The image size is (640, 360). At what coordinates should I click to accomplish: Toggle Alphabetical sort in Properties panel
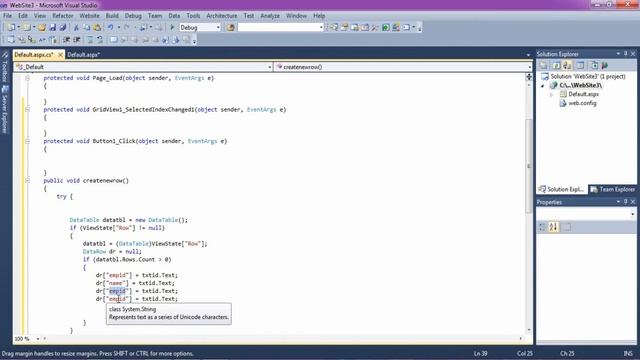click(x=553, y=227)
